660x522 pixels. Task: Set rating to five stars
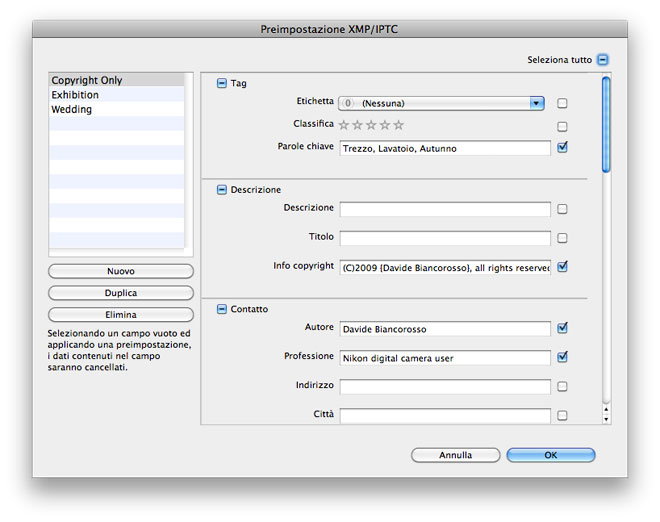click(x=398, y=125)
